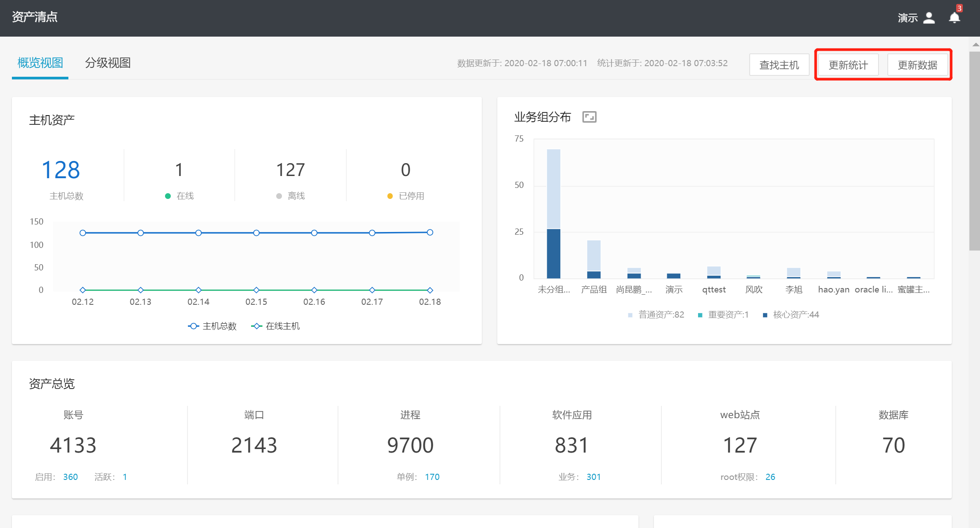980x528 pixels.
Task: Switch to the 分级视图 tab
Action: pyautogui.click(x=108, y=63)
